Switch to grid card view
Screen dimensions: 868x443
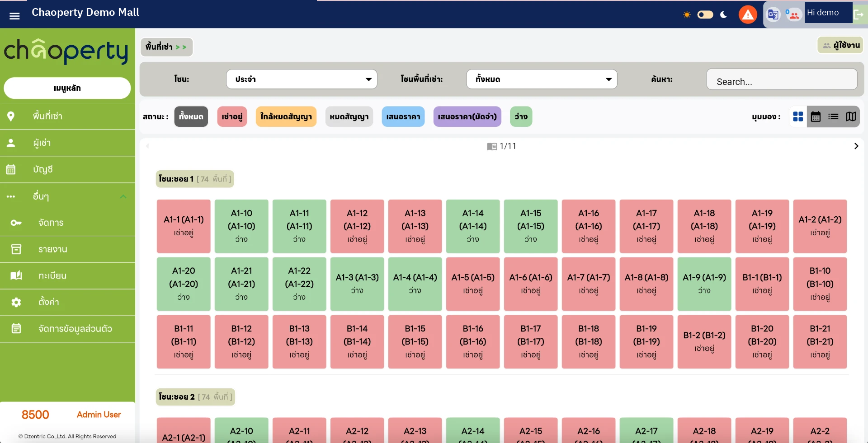click(x=798, y=117)
